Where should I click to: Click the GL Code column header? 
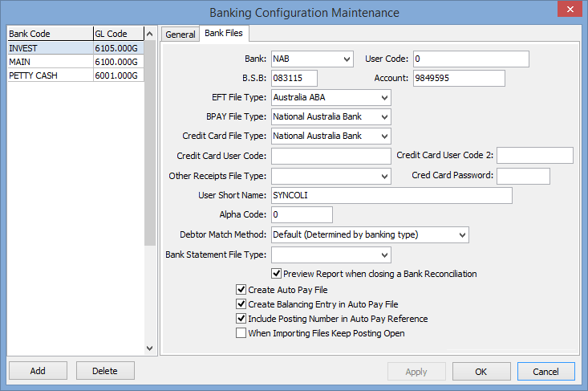click(x=119, y=34)
